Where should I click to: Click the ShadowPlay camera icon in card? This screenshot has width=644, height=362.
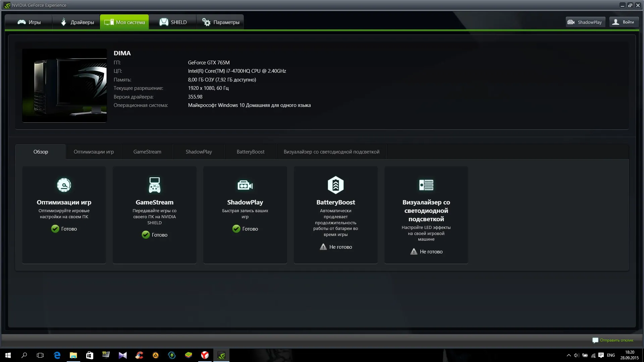click(245, 185)
